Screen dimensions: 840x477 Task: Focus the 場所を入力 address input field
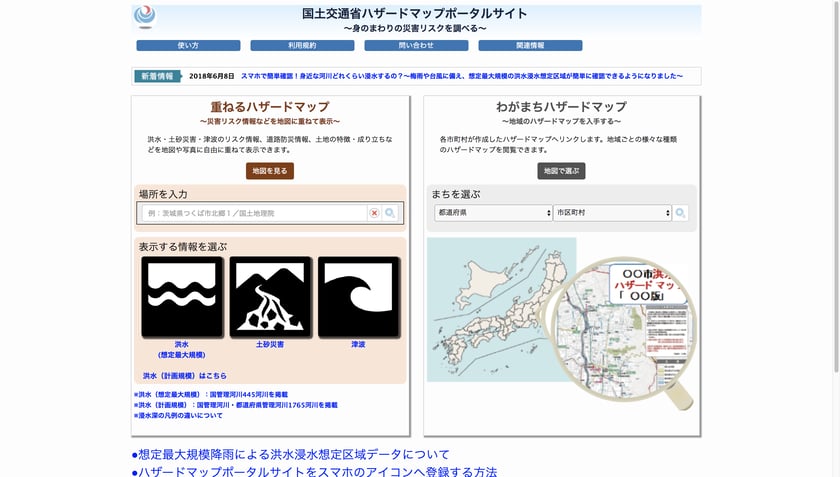coord(254,213)
